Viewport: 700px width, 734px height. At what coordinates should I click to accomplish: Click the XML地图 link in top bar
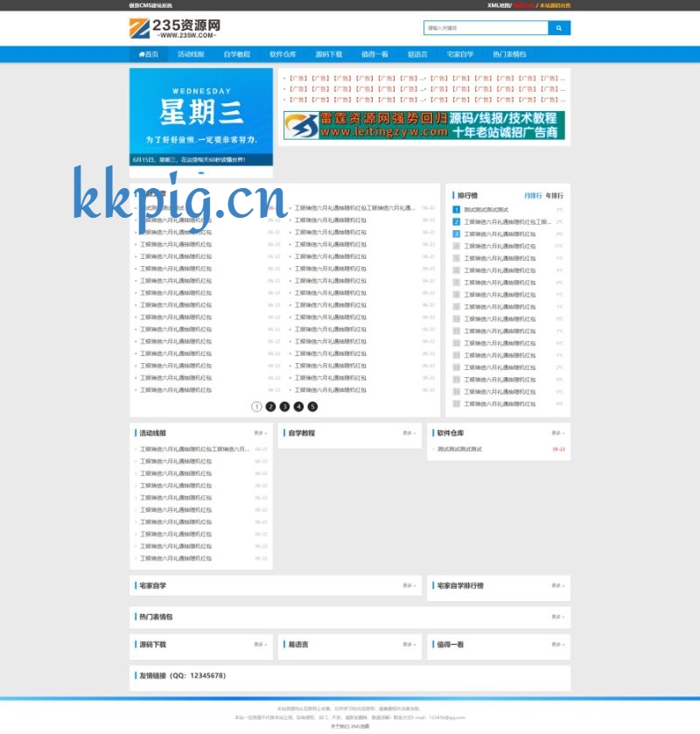(x=499, y=5)
